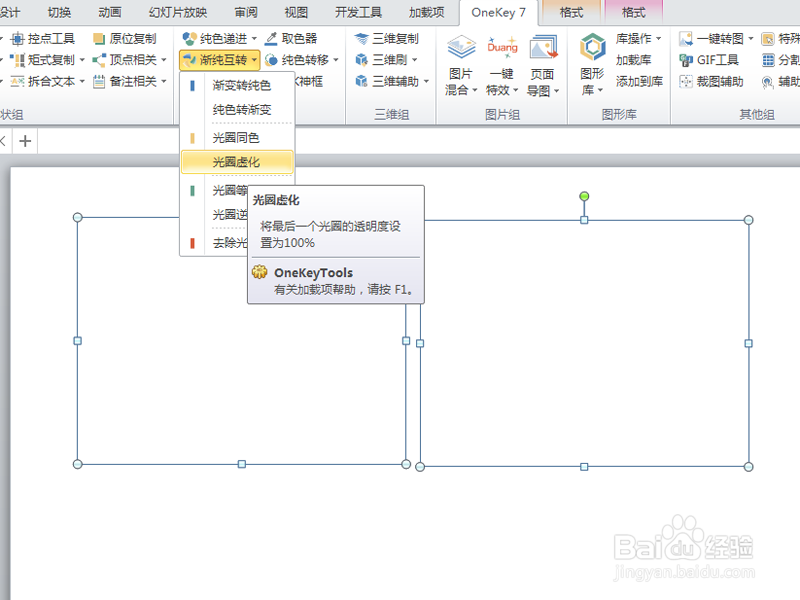The height and width of the screenshot is (600, 800).
Task: Click the right rectangle's top-right corner handle
Action: (748, 220)
